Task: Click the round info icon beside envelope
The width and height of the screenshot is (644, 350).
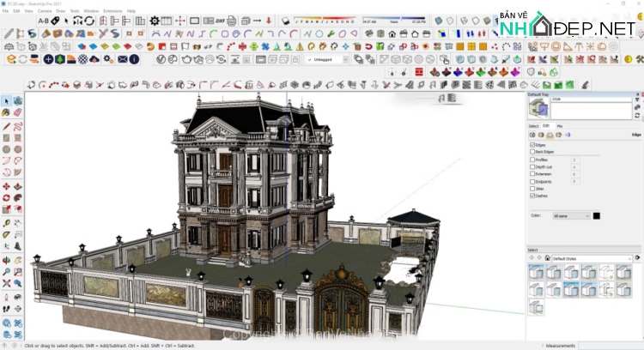Action: tap(134, 59)
